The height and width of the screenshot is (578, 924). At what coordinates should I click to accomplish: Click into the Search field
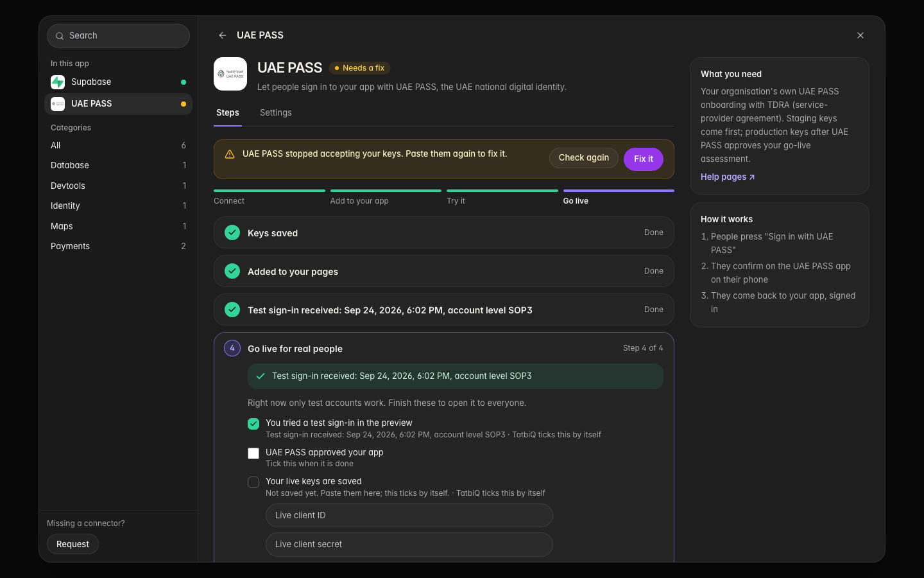pos(119,36)
